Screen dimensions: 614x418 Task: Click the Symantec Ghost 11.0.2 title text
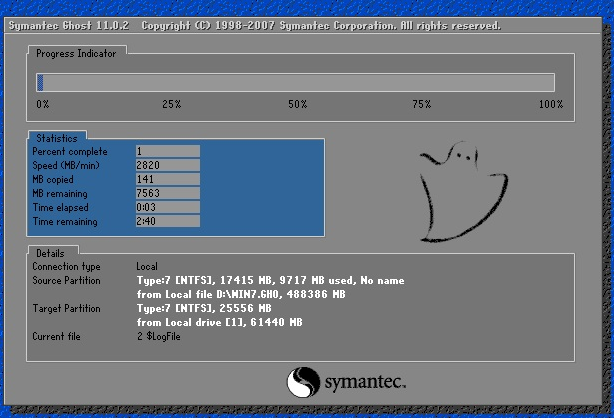(x=69, y=26)
